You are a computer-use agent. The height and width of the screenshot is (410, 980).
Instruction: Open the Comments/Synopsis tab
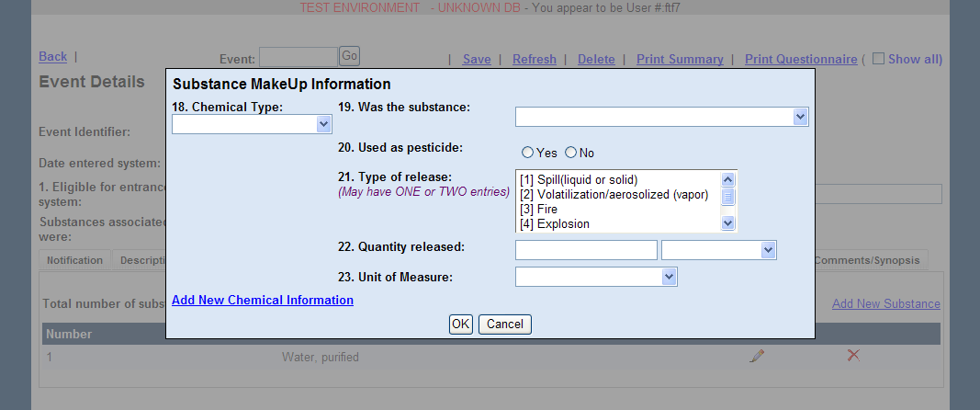tap(866, 260)
